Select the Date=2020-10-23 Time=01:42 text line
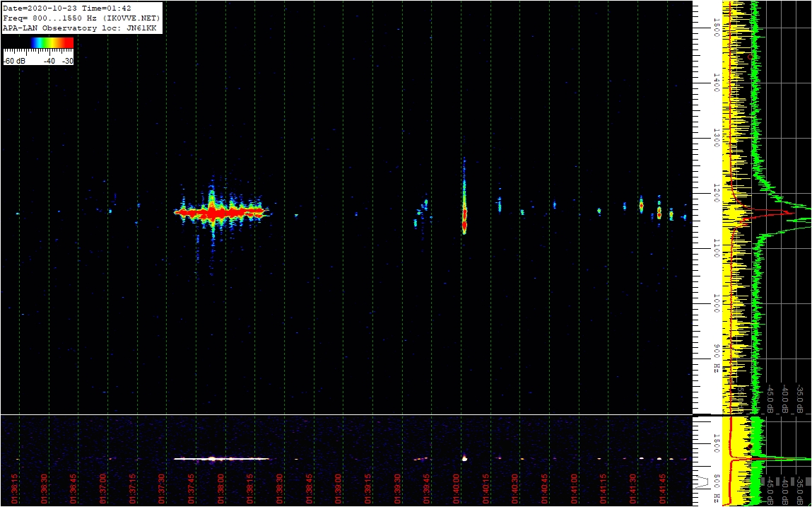Viewport: 812px width, 507px height. click(x=67, y=8)
